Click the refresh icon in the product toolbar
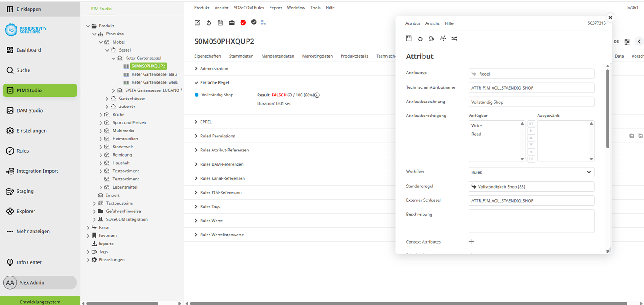 pyautogui.click(x=209, y=23)
